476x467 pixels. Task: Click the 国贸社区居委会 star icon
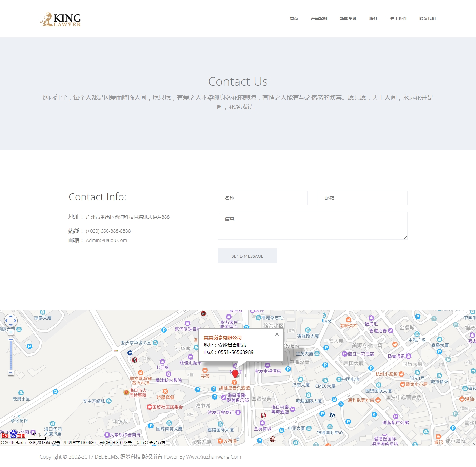(149, 407)
